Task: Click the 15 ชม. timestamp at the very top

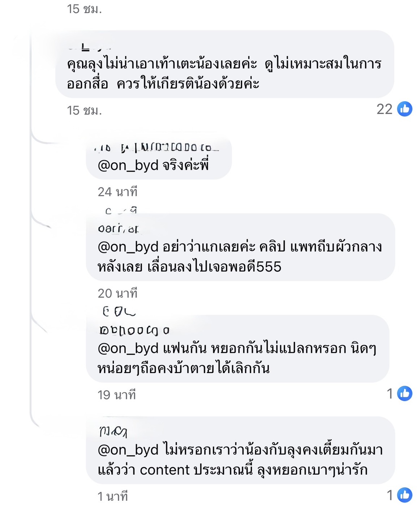Action: [84, 9]
